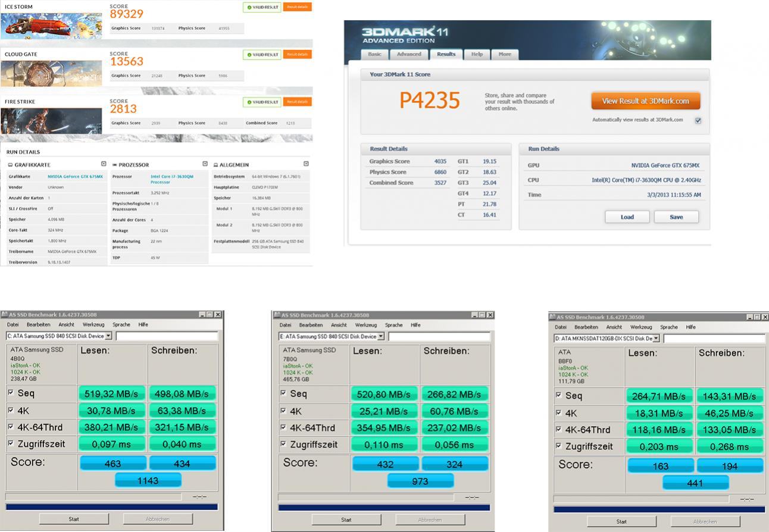Click Start in the D: drive window
Screen dimensions: 769x532
coord(621,521)
